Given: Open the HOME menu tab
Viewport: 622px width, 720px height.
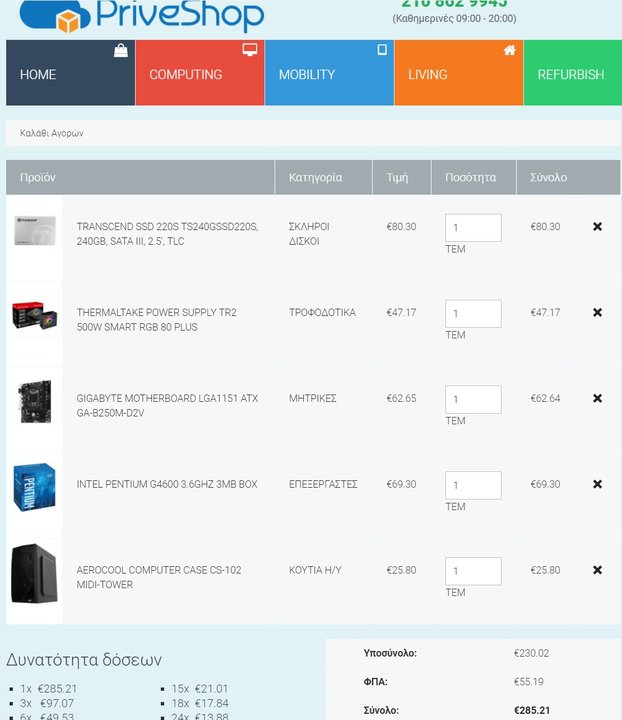Looking at the screenshot, I should 71,73.
